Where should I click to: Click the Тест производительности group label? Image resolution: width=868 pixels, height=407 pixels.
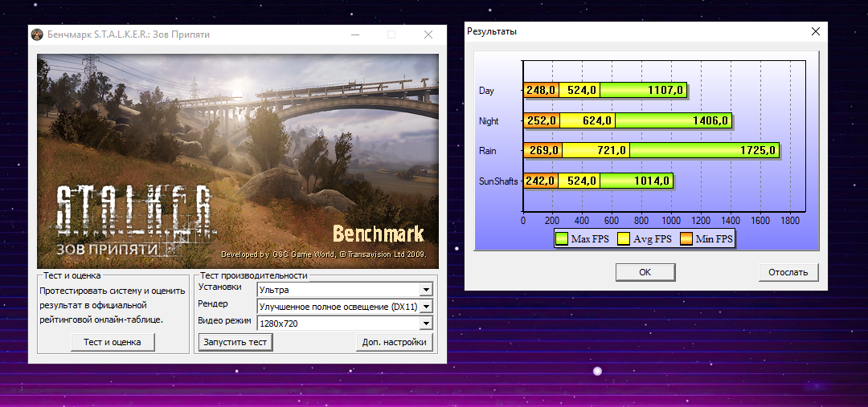[253, 275]
